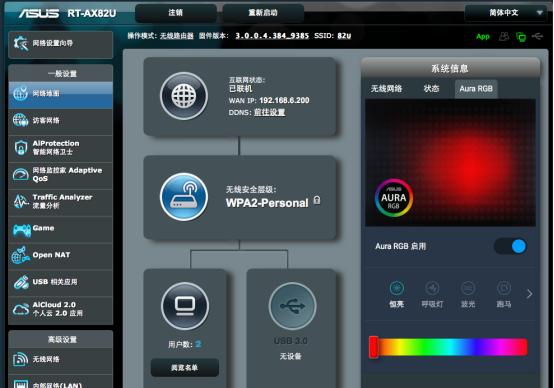The width and height of the screenshot is (554, 388).
Task: Open the Open NAT icon
Action: tap(20, 255)
